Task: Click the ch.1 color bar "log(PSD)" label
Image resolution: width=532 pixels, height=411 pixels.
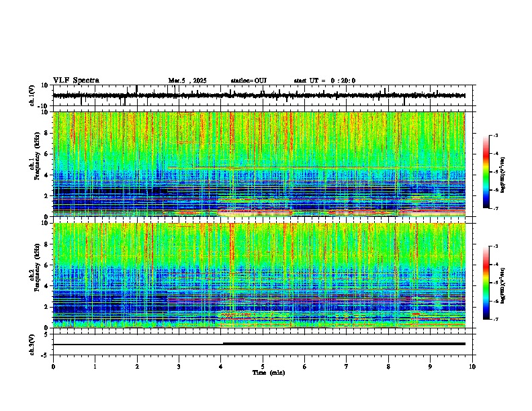Action: click(x=503, y=175)
